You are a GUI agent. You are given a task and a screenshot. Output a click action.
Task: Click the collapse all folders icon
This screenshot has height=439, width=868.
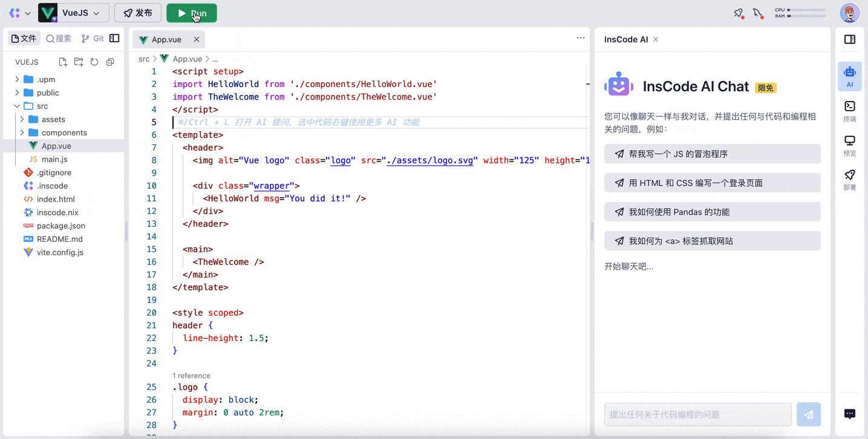(110, 62)
